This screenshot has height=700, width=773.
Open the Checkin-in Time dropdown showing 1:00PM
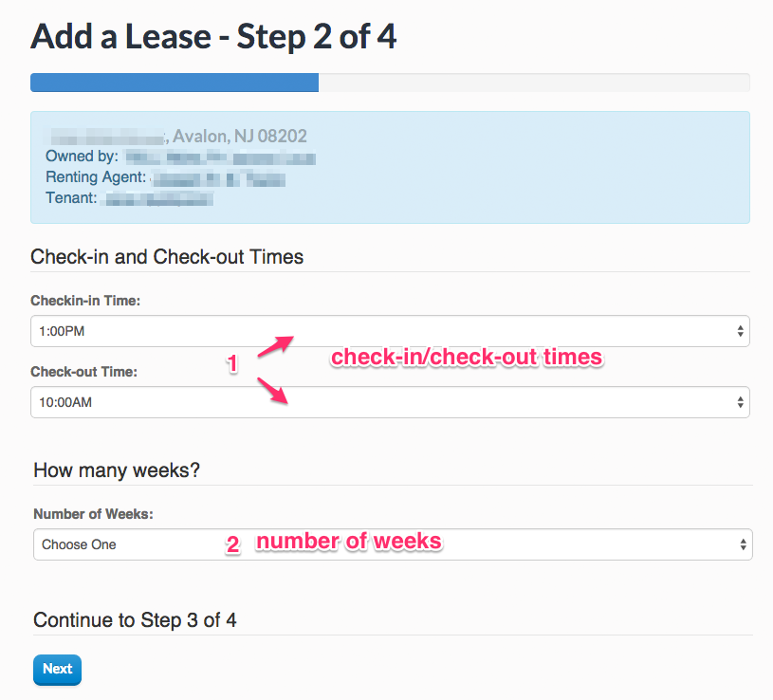pos(379,331)
